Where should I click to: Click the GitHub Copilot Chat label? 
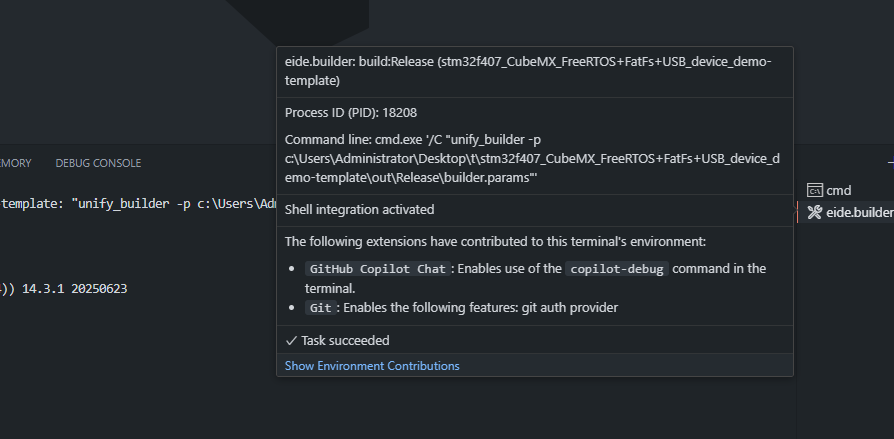[377, 269]
